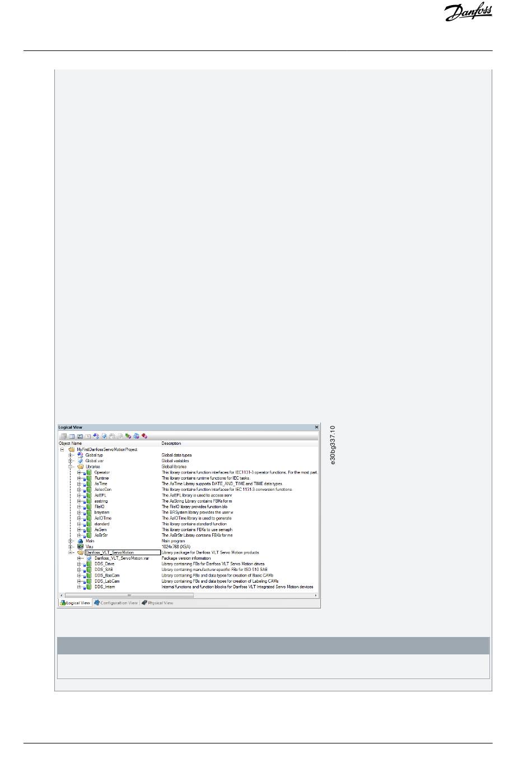
Task: Expand the Operator library node
Action: [80, 472]
